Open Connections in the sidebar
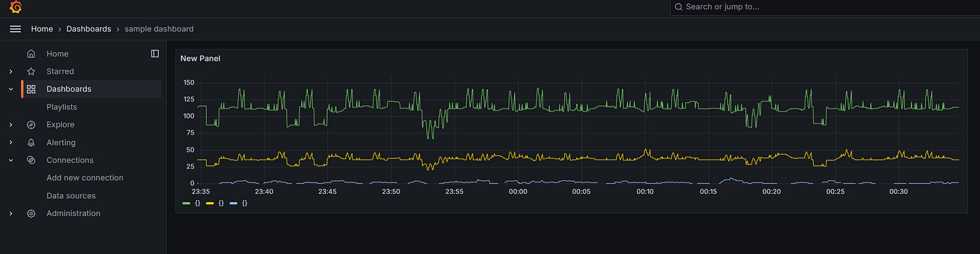Image resolution: width=980 pixels, height=254 pixels. (x=70, y=160)
